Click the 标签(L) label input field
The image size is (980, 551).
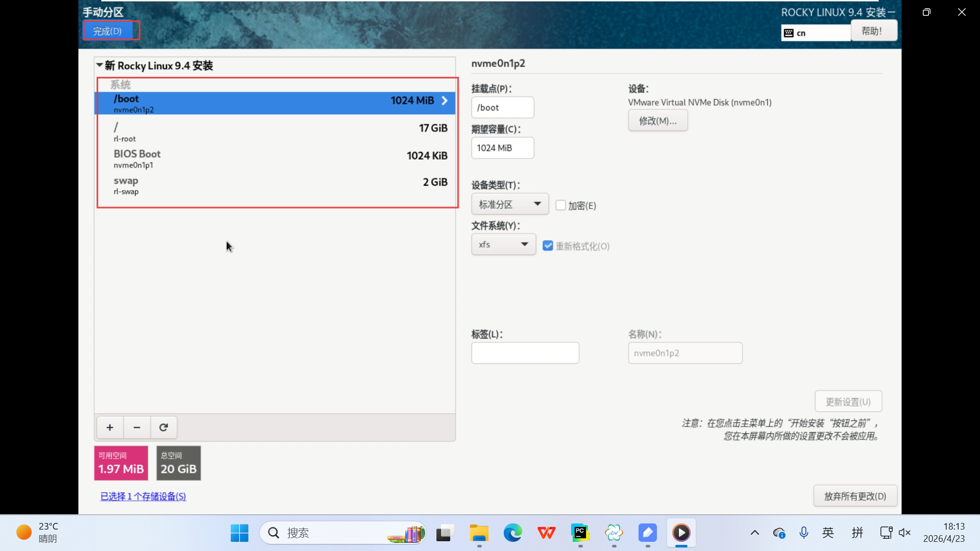click(x=525, y=353)
